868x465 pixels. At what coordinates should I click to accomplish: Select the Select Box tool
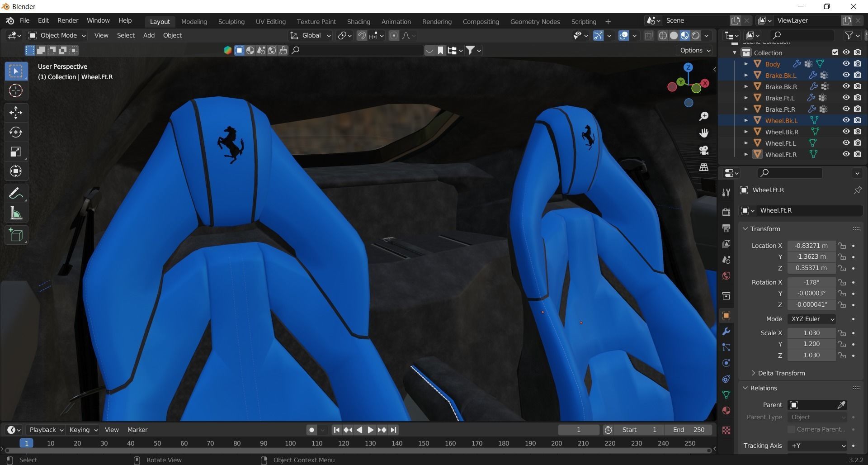tap(16, 71)
